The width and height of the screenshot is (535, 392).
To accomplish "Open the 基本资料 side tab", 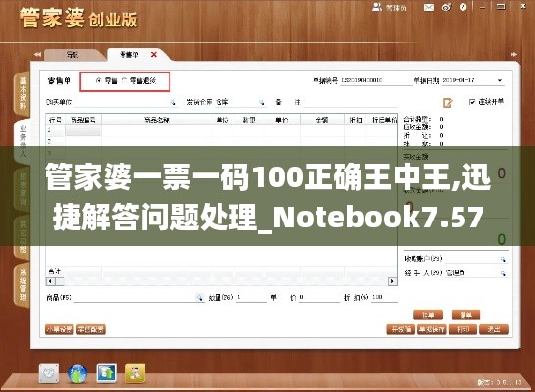I will tap(23, 93).
